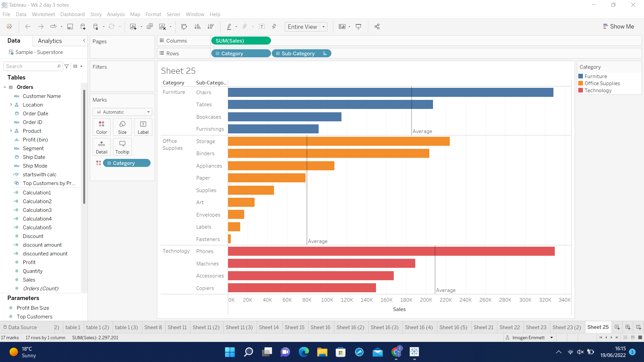Screen dimensions: 644x362
Task: Open the Color button on the Marks card
Action: tap(101, 127)
